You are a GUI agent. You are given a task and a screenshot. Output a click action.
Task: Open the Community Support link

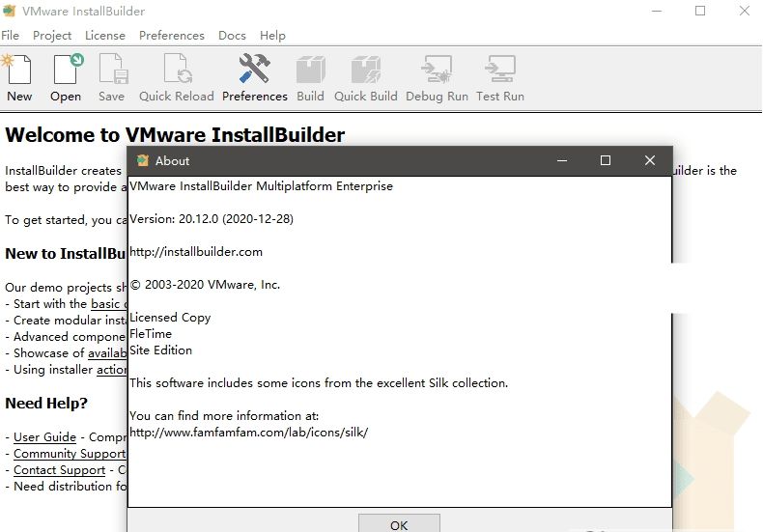[x=70, y=454]
